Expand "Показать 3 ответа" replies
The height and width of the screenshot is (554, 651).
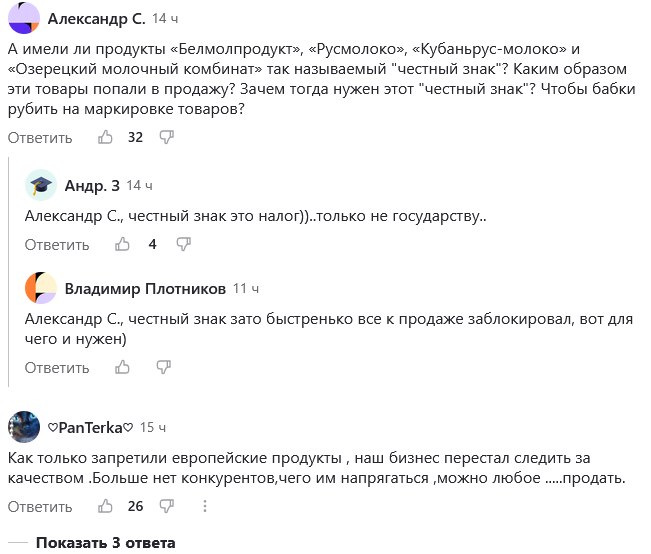pos(105,543)
